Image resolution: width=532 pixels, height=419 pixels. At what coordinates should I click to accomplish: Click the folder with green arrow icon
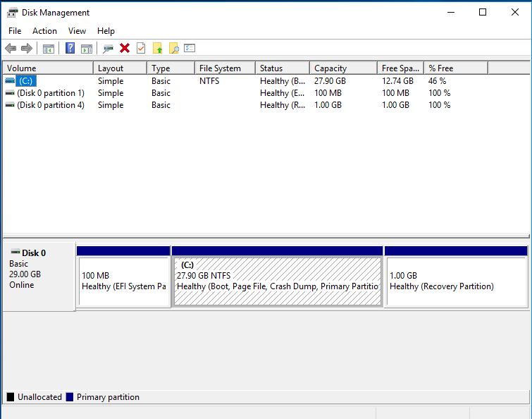click(157, 48)
